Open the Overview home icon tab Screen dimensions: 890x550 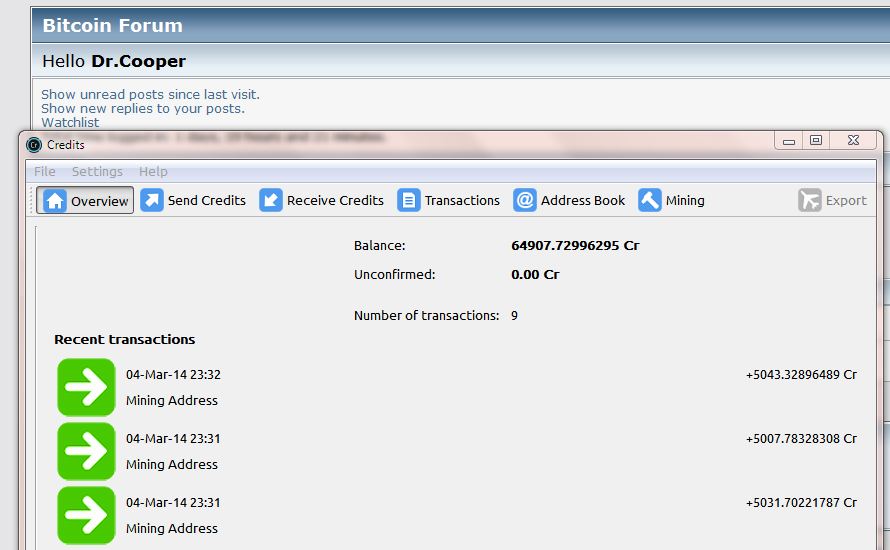tap(55, 200)
